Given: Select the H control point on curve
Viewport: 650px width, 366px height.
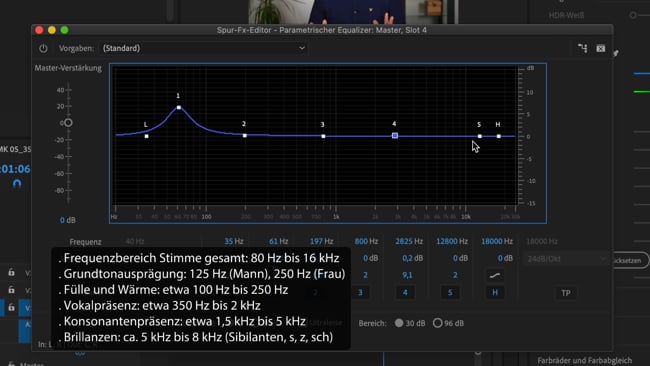Looking at the screenshot, I should (x=499, y=136).
